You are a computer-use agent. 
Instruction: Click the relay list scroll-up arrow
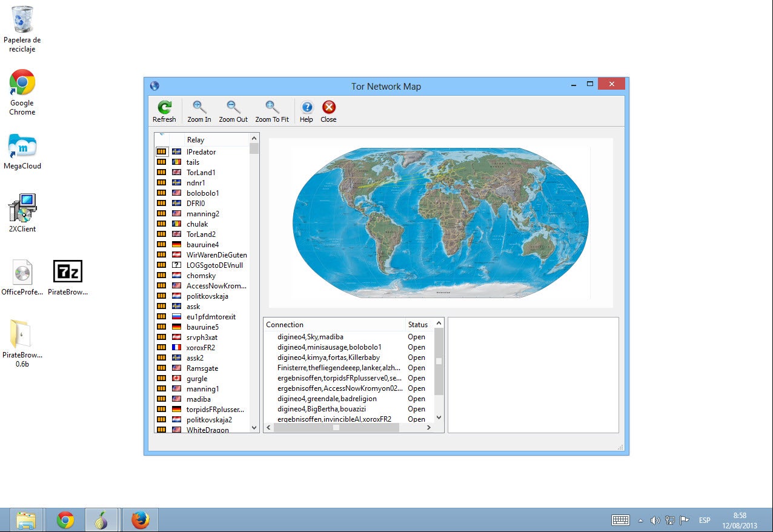coord(254,139)
